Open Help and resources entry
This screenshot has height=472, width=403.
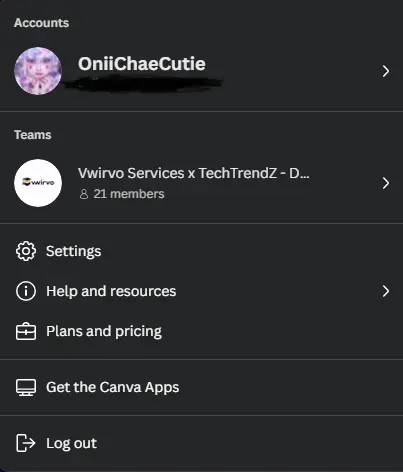coord(201,291)
